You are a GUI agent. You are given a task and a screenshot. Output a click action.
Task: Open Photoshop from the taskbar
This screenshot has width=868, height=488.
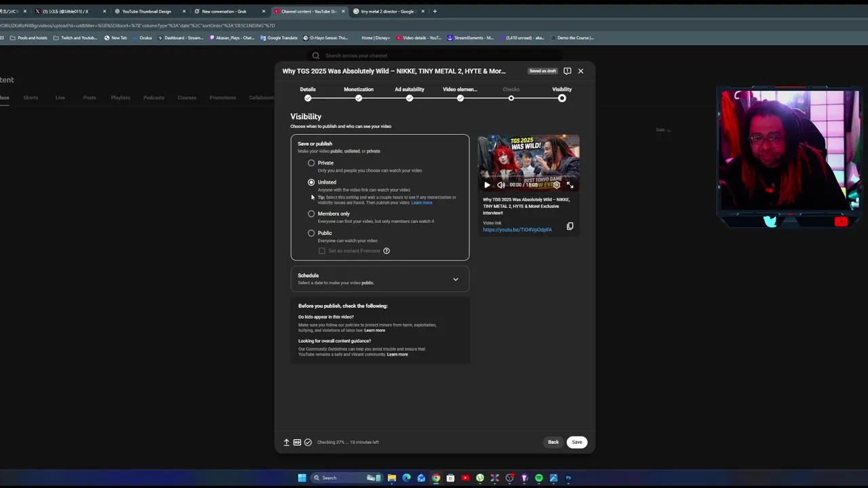coord(568,478)
